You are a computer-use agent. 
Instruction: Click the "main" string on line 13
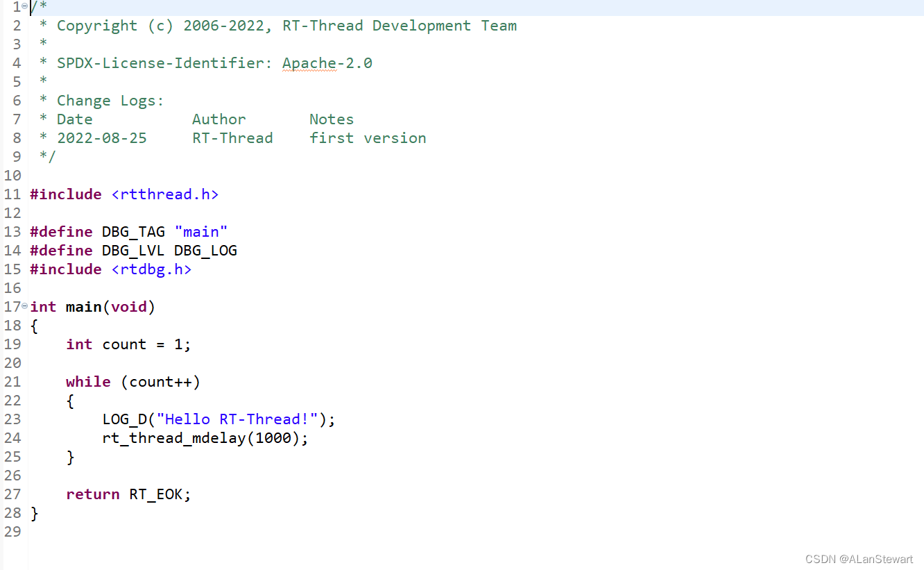point(201,232)
